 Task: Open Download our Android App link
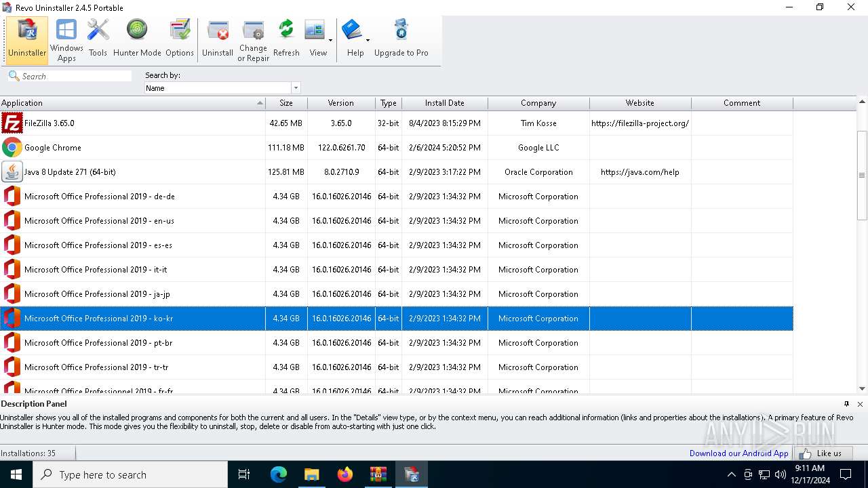click(738, 453)
